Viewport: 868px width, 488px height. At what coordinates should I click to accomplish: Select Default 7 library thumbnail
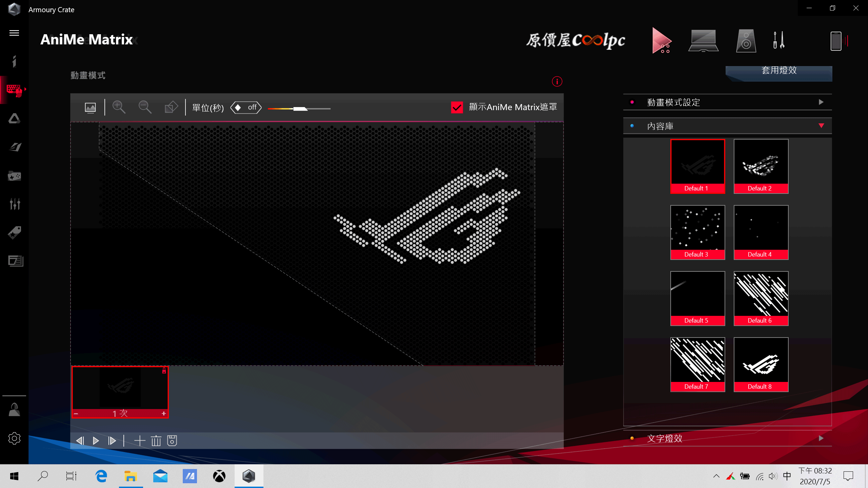click(x=697, y=364)
